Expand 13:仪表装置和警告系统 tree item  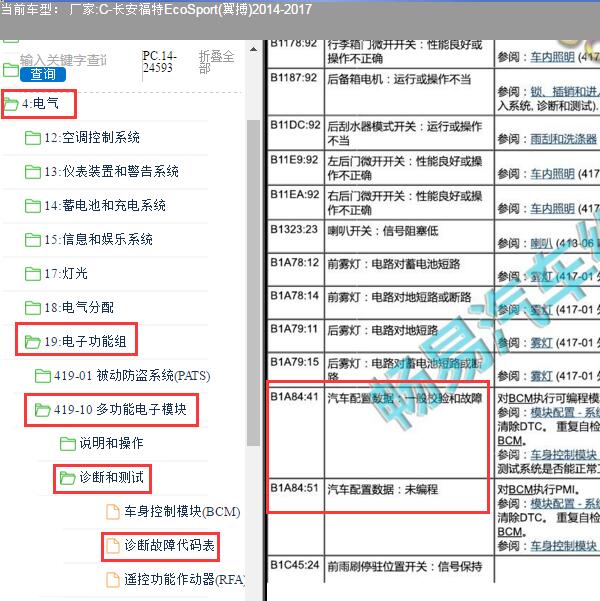pyautogui.click(x=111, y=172)
